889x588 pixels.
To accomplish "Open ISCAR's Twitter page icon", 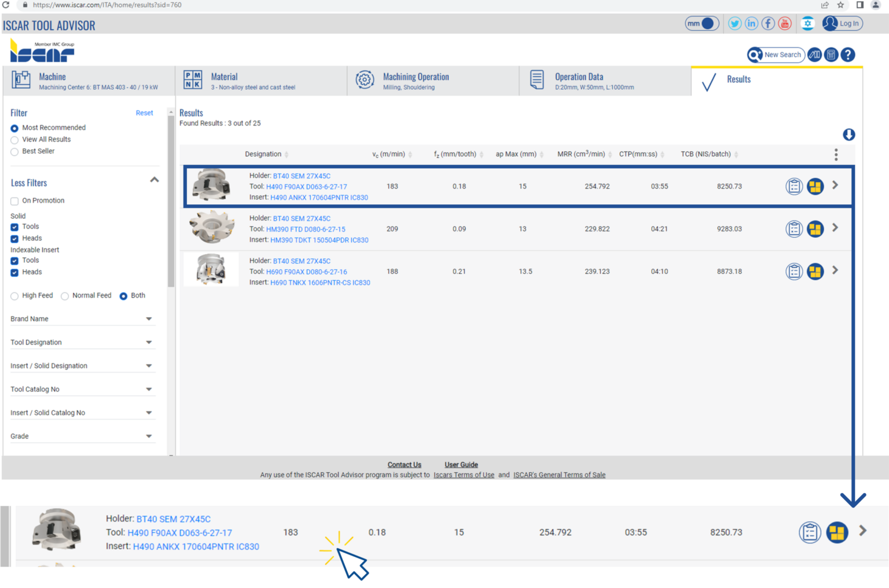I will (x=734, y=23).
